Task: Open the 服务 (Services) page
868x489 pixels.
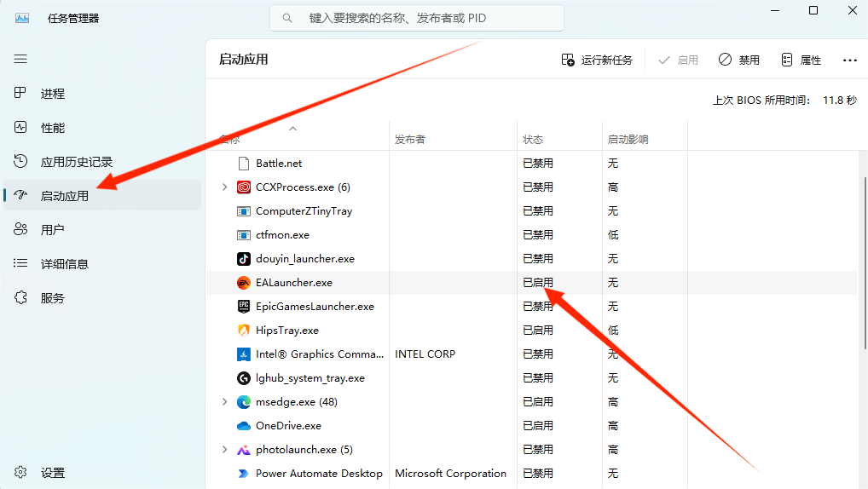Action: tap(102, 298)
